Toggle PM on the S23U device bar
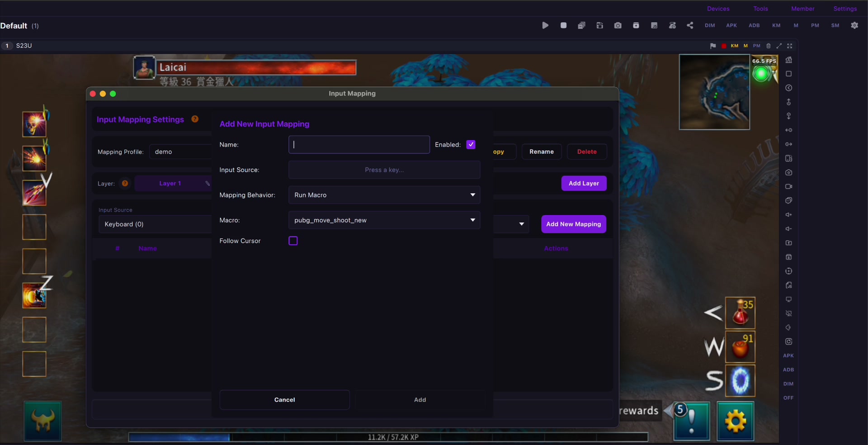 pyautogui.click(x=757, y=46)
